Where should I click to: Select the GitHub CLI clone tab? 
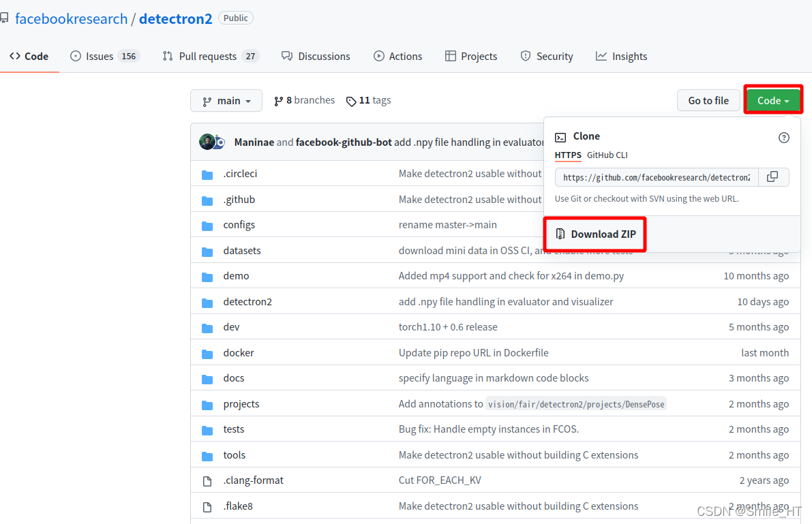[607, 155]
